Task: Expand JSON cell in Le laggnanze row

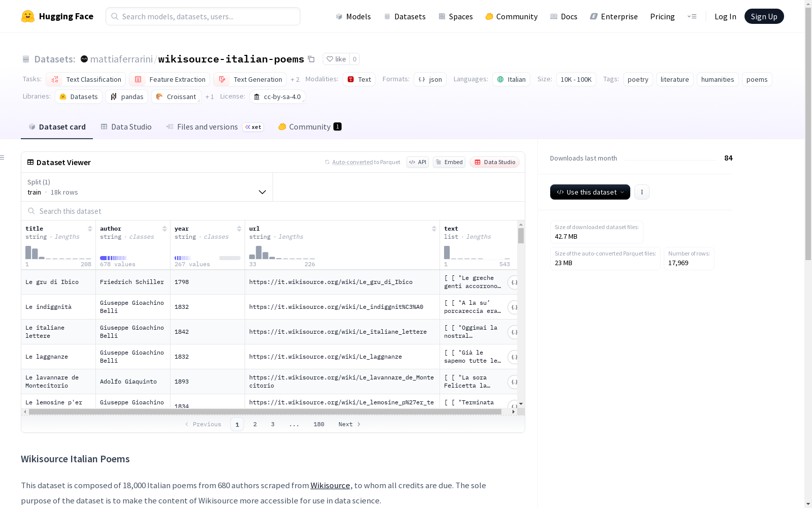Action: (513, 357)
